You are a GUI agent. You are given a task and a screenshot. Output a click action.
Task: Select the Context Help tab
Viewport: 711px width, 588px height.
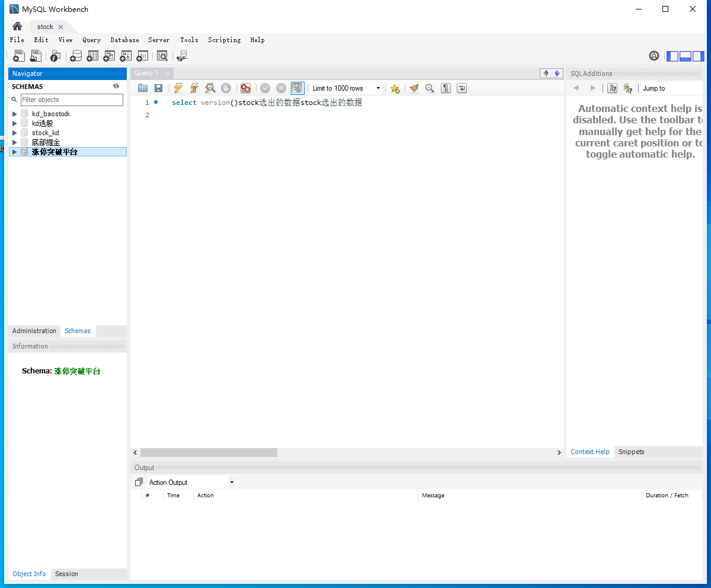pos(590,452)
